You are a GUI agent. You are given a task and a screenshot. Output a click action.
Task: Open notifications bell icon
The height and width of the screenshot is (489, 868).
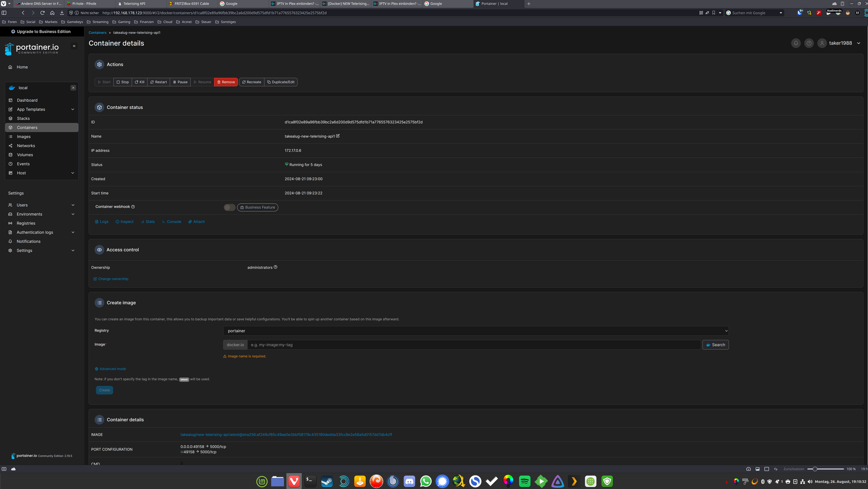click(x=796, y=43)
